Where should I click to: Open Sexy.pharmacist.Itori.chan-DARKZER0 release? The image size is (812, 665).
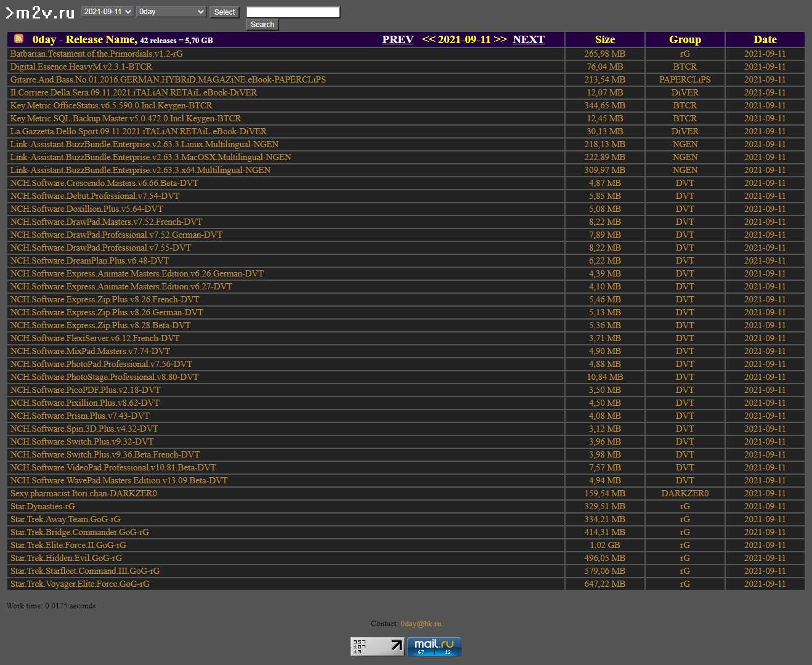point(84,493)
